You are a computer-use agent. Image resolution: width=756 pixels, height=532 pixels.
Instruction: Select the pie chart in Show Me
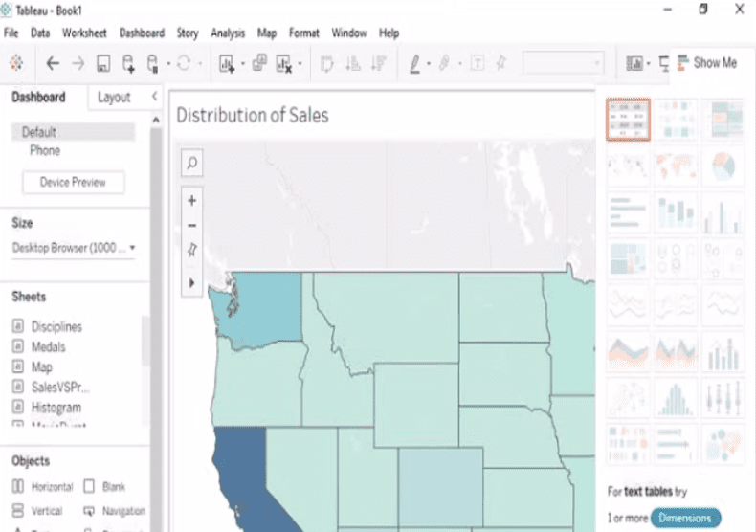click(x=723, y=166)
